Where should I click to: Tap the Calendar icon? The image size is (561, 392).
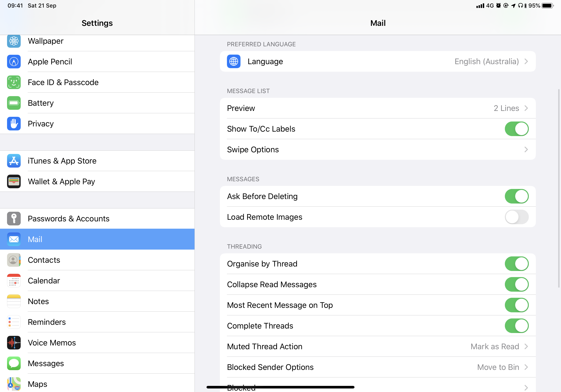click(x=14, y=281)
